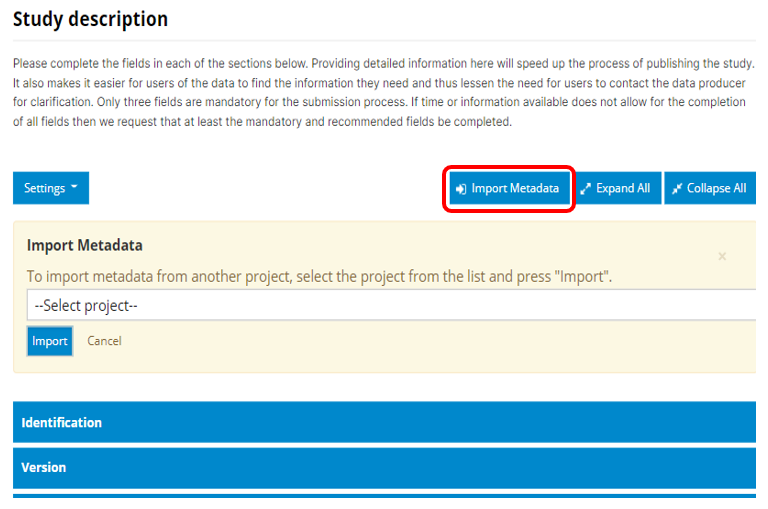Open the partially visible section below Version

tap(384, 496)
